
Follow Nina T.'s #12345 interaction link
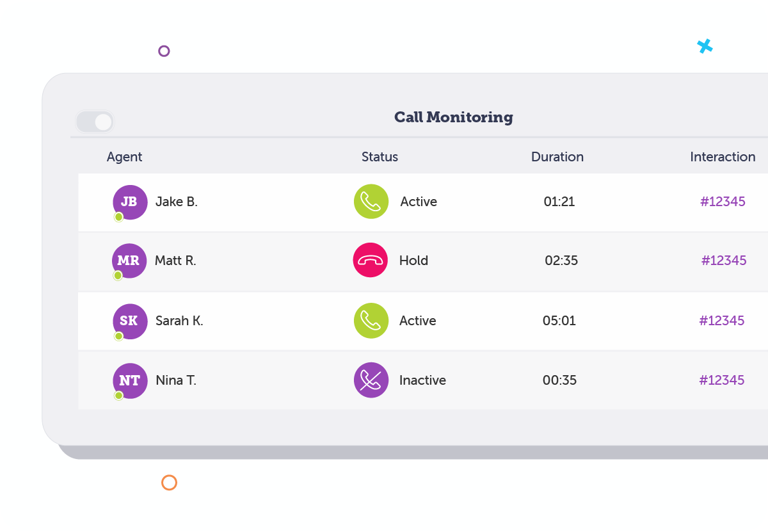[x=723, y=380]
